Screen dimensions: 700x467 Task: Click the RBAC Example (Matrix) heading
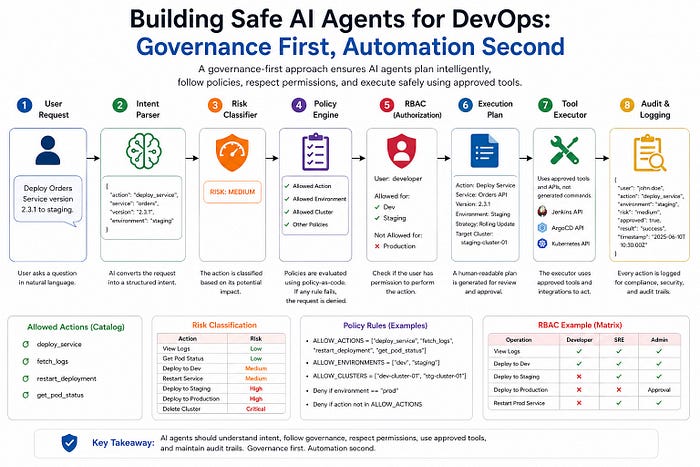tap(579, 325)
